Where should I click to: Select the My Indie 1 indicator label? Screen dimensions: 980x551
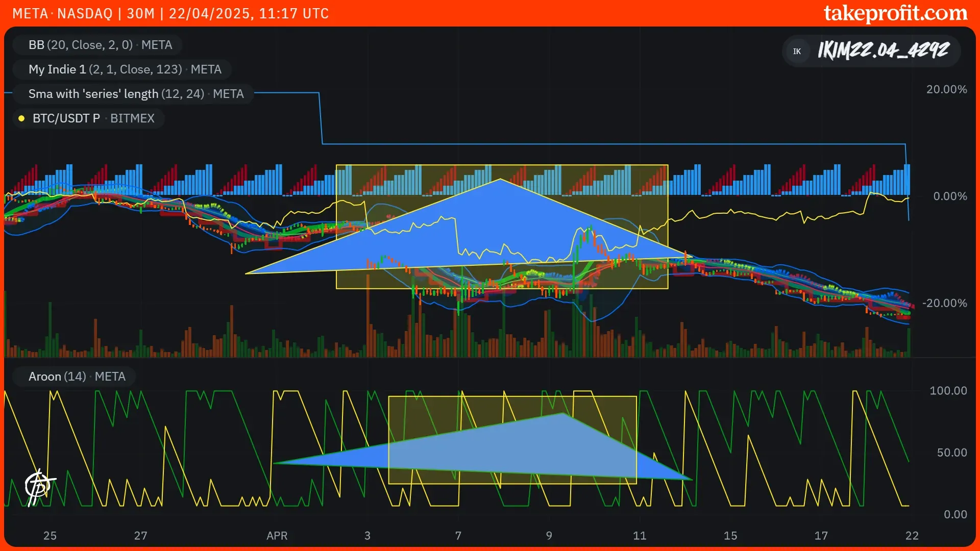coord(125,69)
